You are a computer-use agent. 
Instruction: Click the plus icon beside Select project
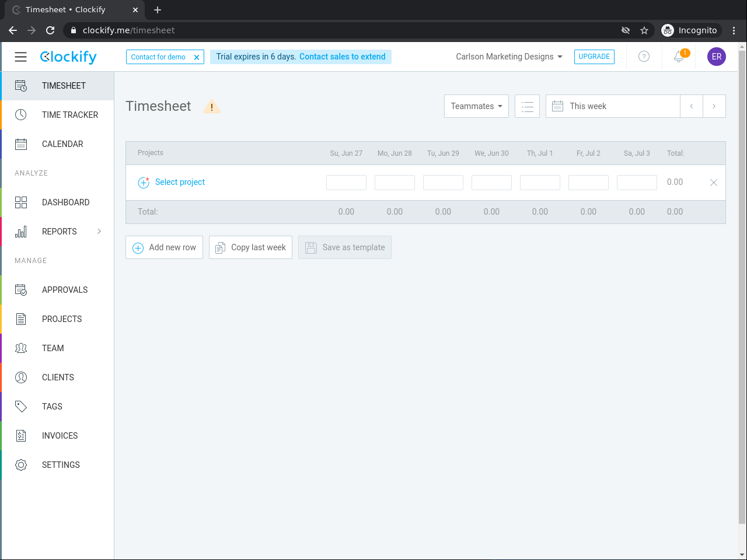pos(144,183)
